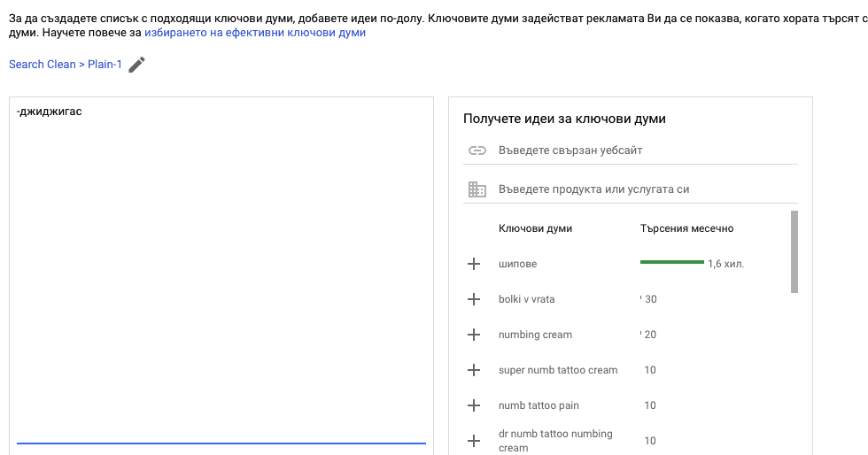Image resolution: width=868 pixels, height=455 pixels.
Task: Click the link icon in website field
Action: (477, 150)
